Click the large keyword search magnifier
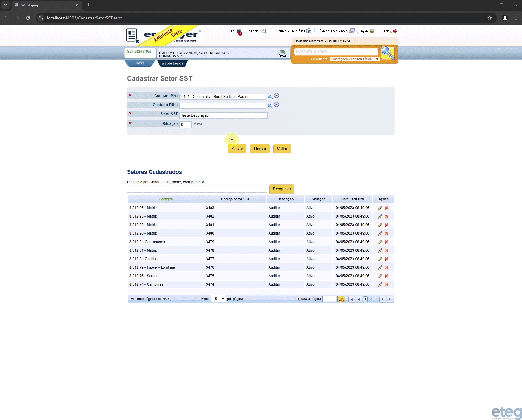The width and height of the screenshot is (522, 420). (x=388, y=53)
